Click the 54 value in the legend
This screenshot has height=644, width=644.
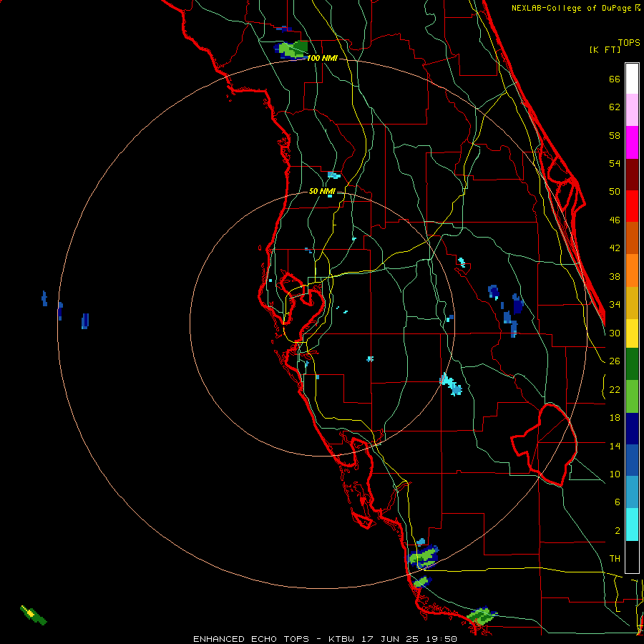point(615,163)
